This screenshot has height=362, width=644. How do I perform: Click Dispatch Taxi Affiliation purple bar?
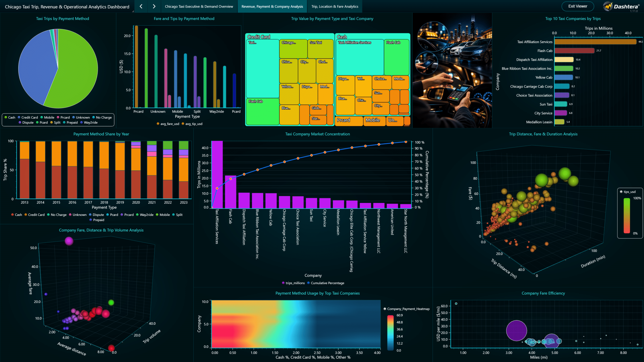(x=244, y=200)
